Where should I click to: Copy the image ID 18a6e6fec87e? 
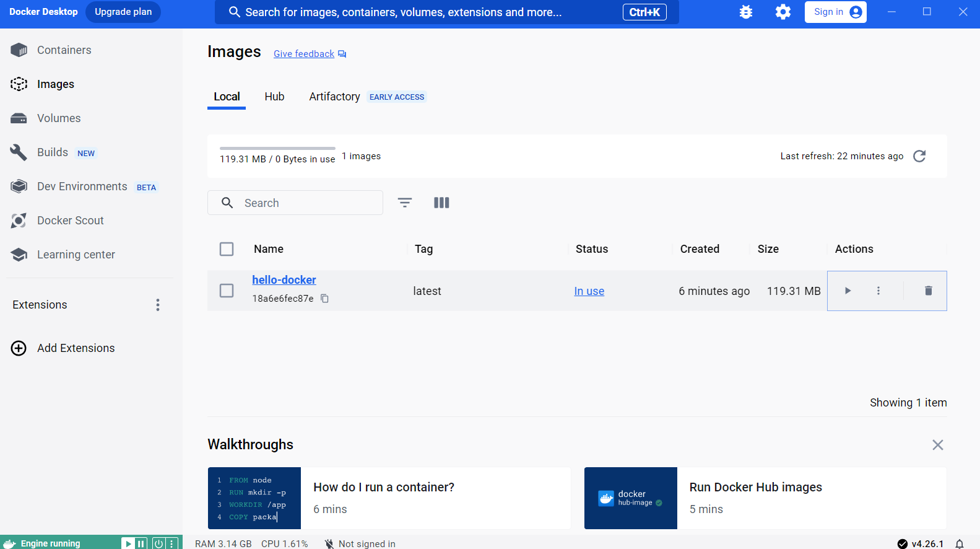coord(324,299)
